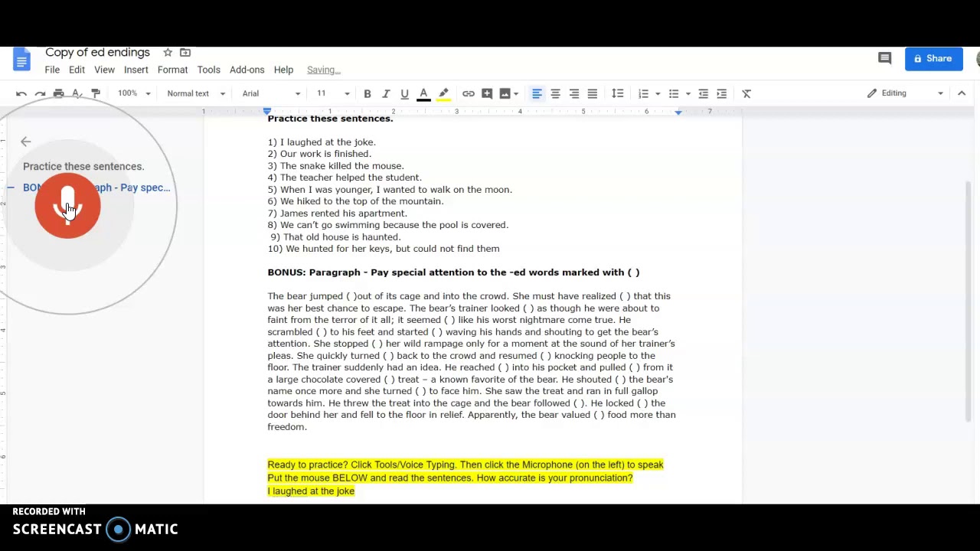Click the right margin marker on ruler
Screen dimensions: 980x551
coord(678,112)
